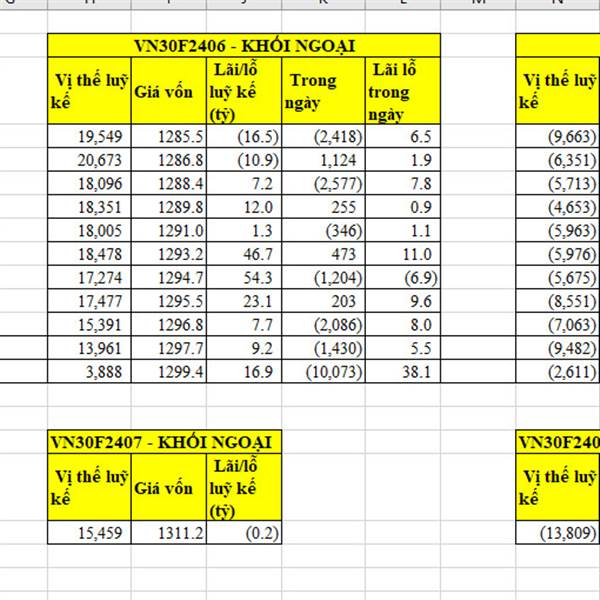Select the cell with value 3,888
The height and width of the screenshot is (600, 600).
click(89, 371)
